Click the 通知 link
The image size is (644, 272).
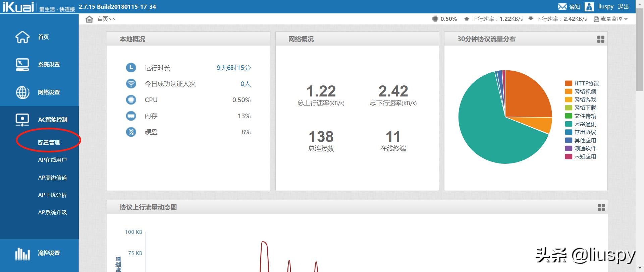575,7
